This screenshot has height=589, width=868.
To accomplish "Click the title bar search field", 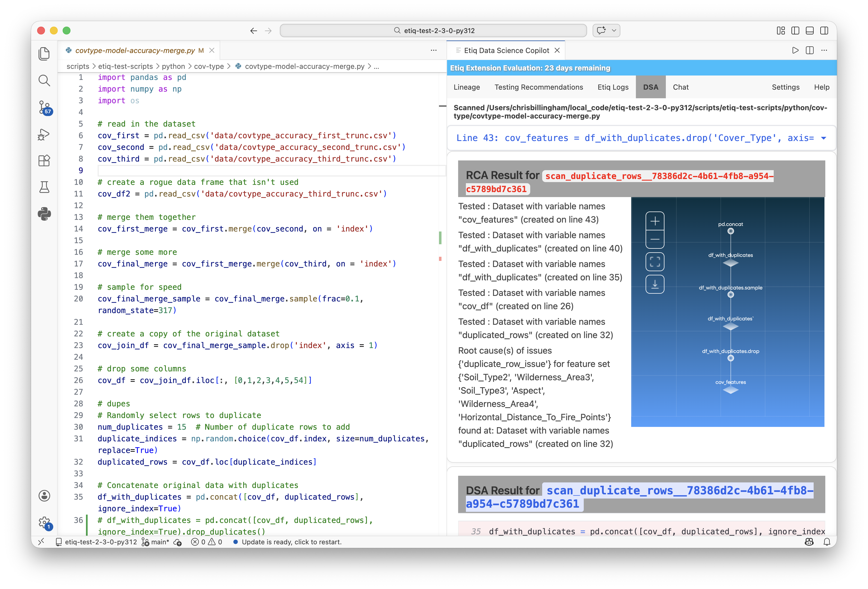I will click(433, 31).
